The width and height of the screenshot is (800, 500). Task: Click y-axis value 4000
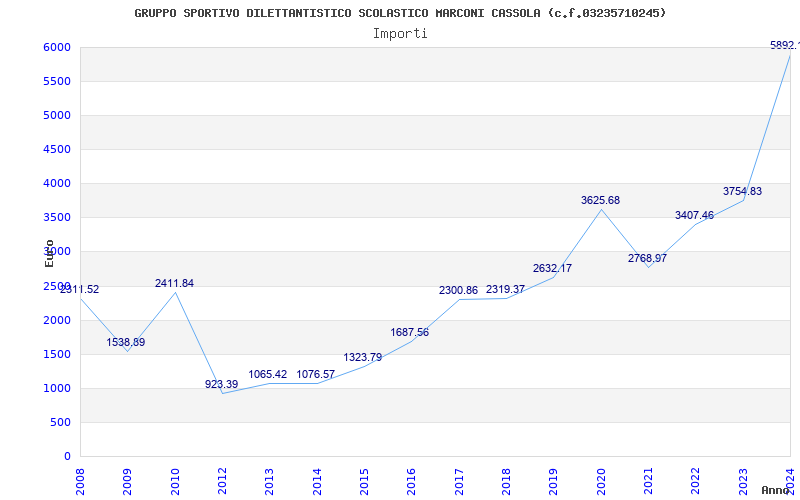(x=58, y=184)
